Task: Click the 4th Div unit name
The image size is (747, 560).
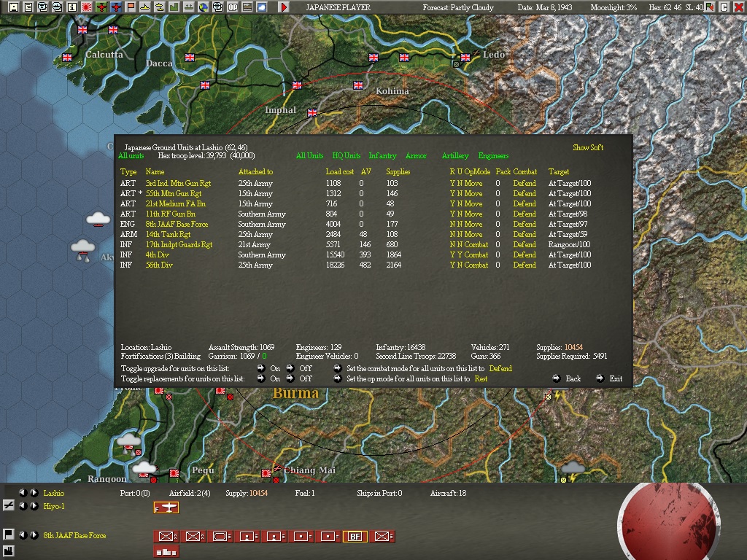Action: [158, 254]
